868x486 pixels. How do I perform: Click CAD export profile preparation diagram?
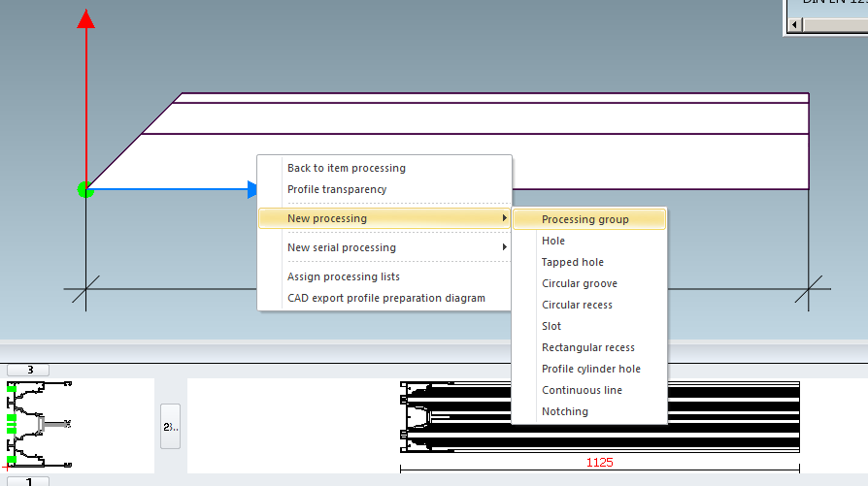click(x=385, y=298)
